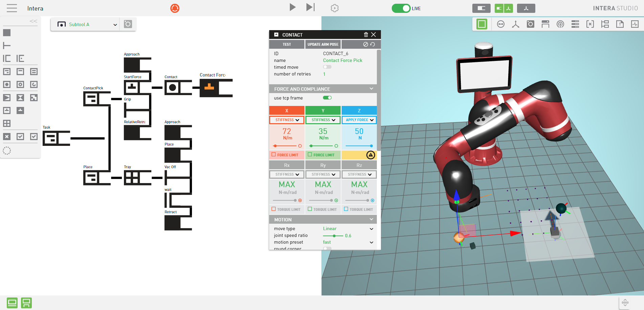This screenshot has height=310, width=644.
Task: Click the error report document icon in the 3D toolbar
Action: tap(620, 24)
